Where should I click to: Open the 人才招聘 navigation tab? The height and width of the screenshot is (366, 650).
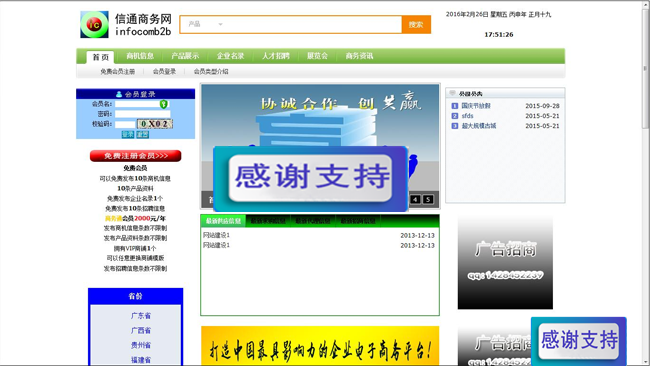click(276, 56)
